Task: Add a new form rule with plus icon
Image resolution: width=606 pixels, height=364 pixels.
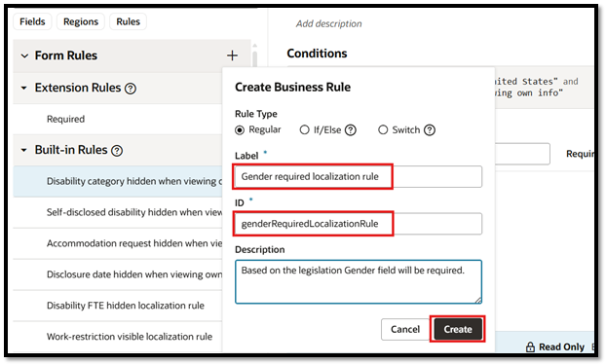Action: [x=232, y=55]
